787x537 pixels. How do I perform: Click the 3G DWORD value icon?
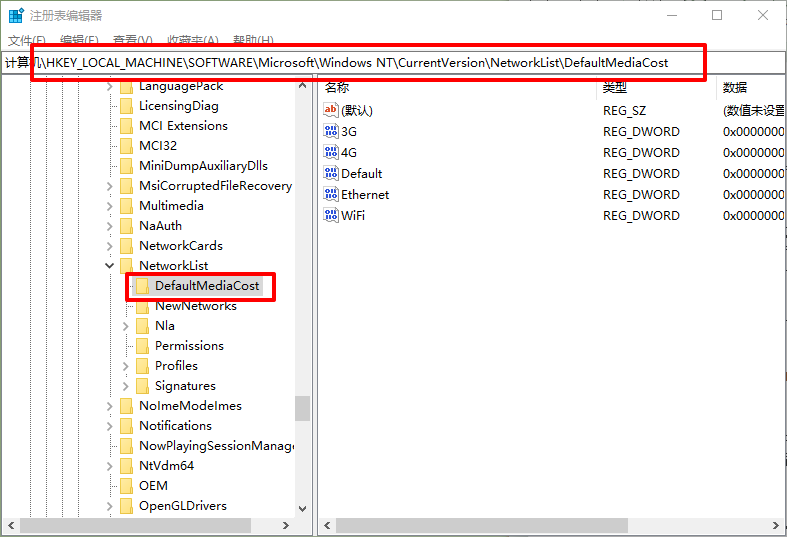pos(331,131)
